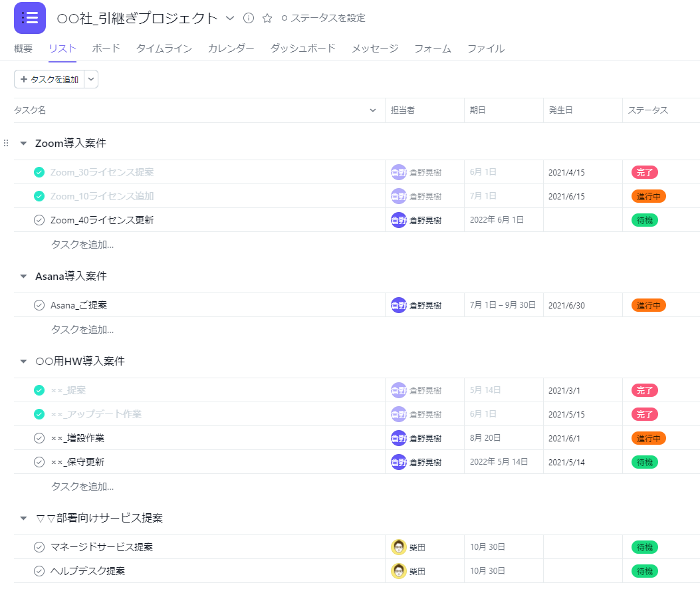Click 待機 status tag on Zoom_40ライセンス更新
The width and height of the screenshot is (700, 589).
tap(645, 220)
